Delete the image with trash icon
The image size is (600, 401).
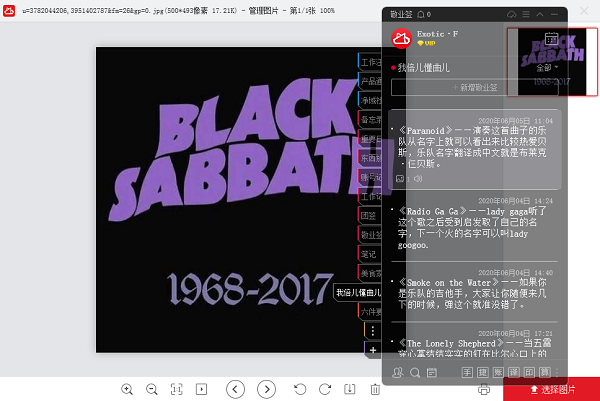click(375, 390)
